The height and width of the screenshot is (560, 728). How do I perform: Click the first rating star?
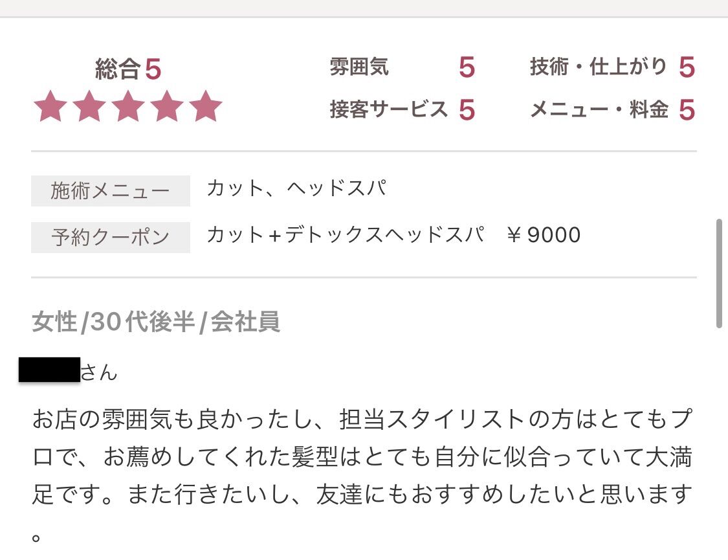50,106
